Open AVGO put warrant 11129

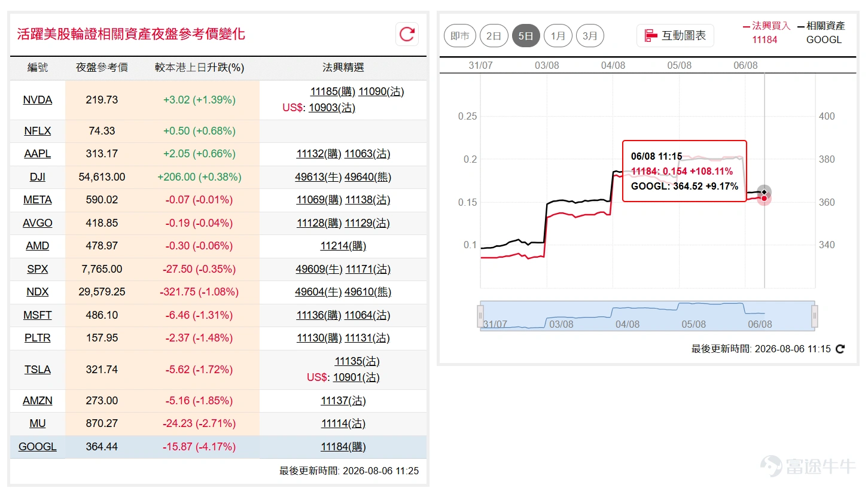click(x=367, y=223)
